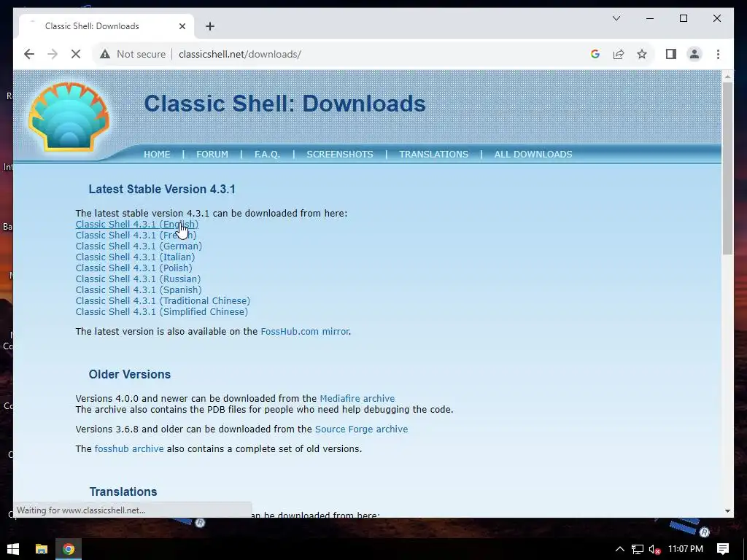Open the Not secure site info warning
The height and width of the screenshot is (560, 747).
click(133, 54)
